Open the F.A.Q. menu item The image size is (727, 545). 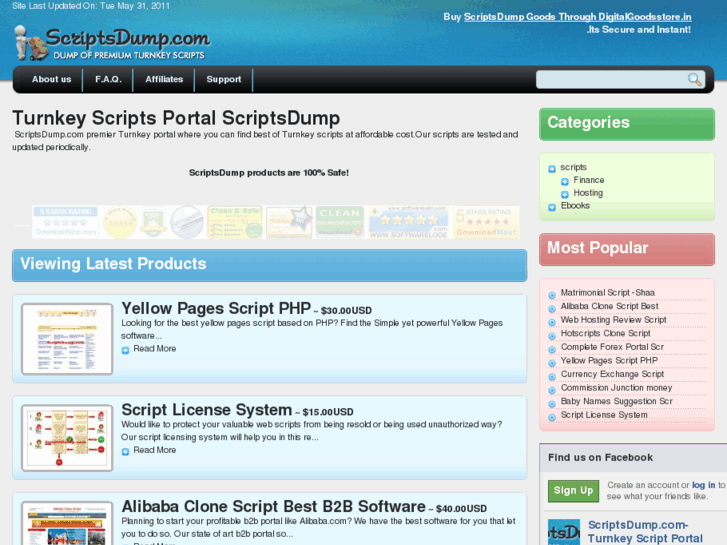(108, 79)
